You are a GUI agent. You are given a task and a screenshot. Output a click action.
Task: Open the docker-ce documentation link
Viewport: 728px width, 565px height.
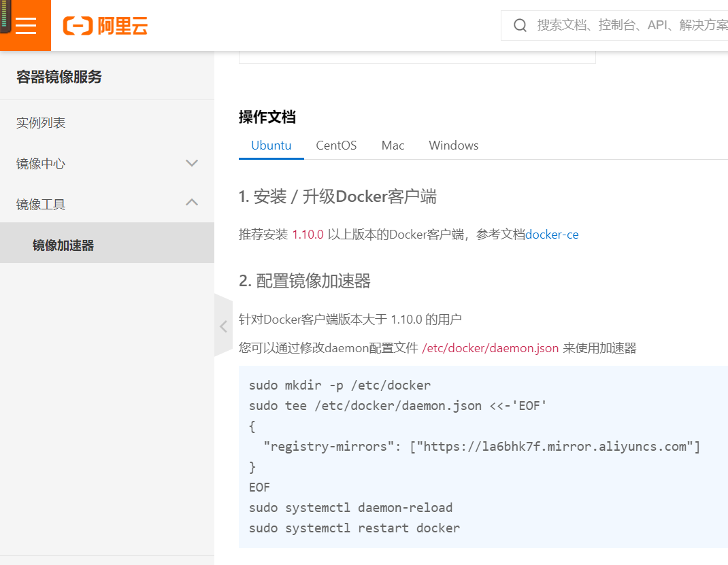point(551,235)
